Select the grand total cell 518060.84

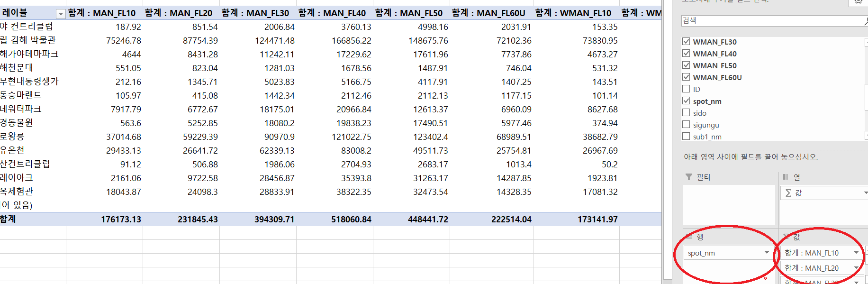(351, 220)
